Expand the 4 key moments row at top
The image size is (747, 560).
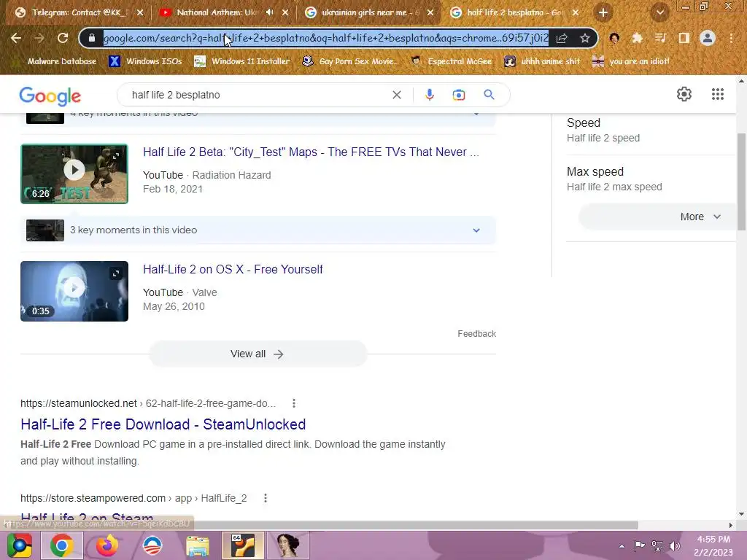258,117
